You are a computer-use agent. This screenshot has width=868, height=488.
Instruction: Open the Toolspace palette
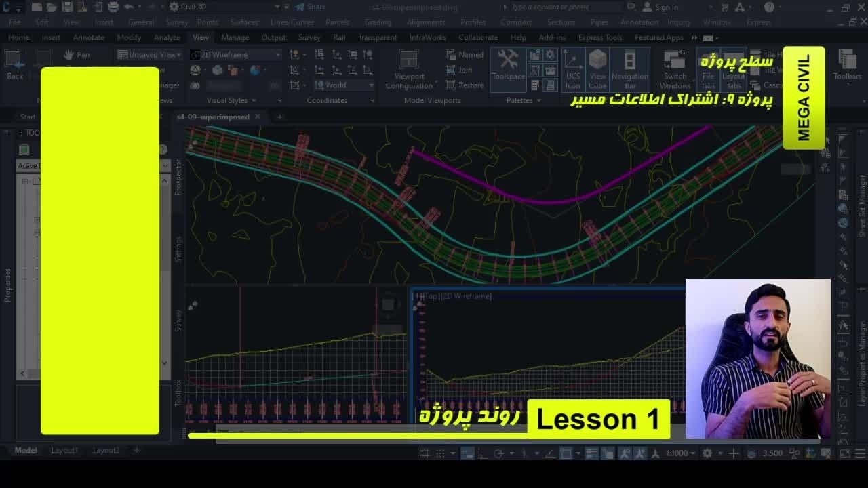[x=508, y=66]
